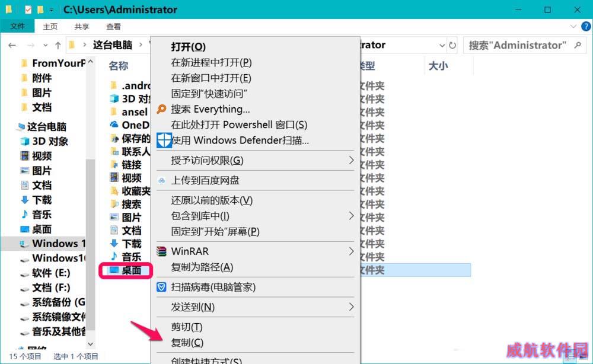The height and width of the screenshot is (364, 593).
Task: Expand the ribbon chevron
Action: pyautogui.click(x=573, y=27)
